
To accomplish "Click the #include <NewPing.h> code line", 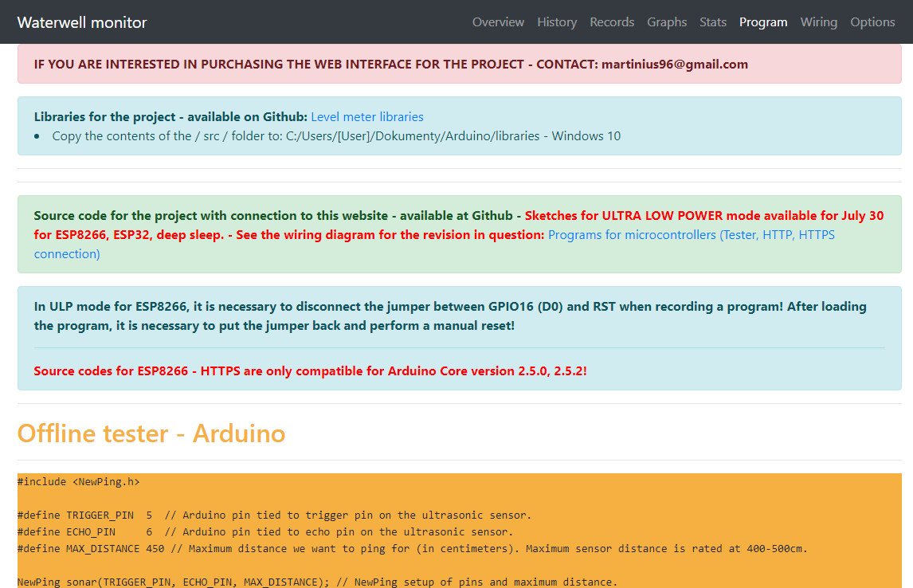I will point(79,481).
